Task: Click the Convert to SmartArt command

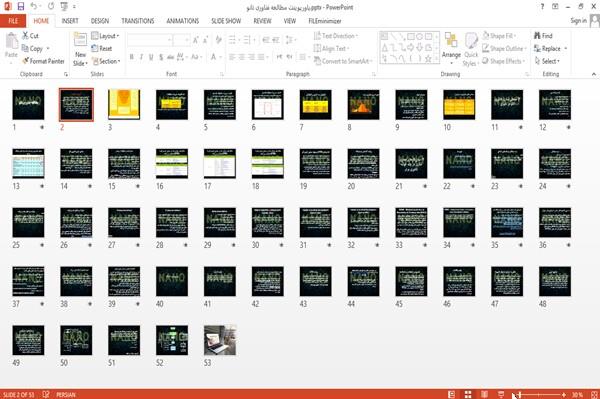Action: point(342,61)
